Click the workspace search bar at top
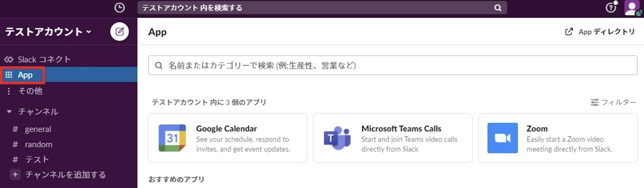Screen dimensions: 644x188 click(x=314, y=8)
